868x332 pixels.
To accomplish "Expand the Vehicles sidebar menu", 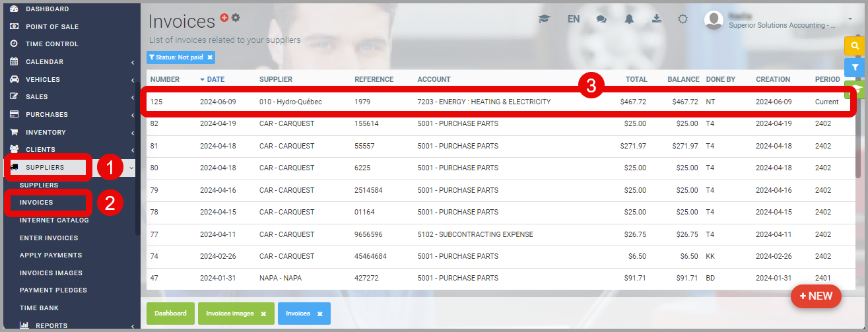I will 71,79.
